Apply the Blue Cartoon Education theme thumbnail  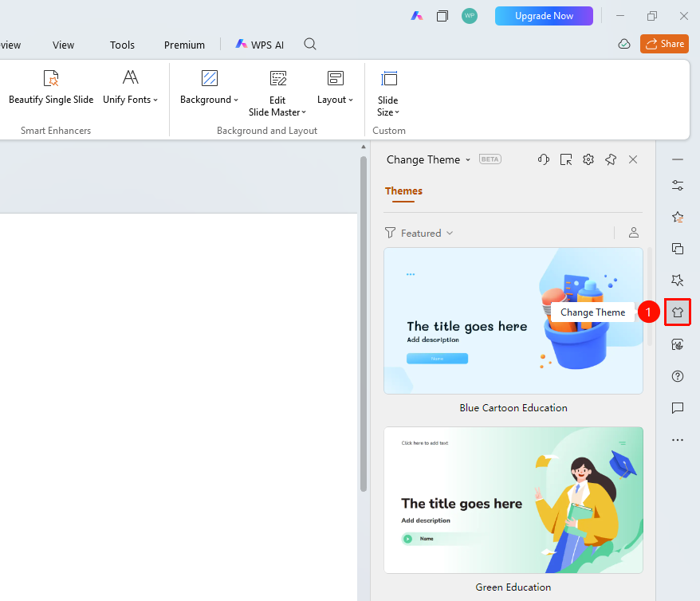click(513, 320)
